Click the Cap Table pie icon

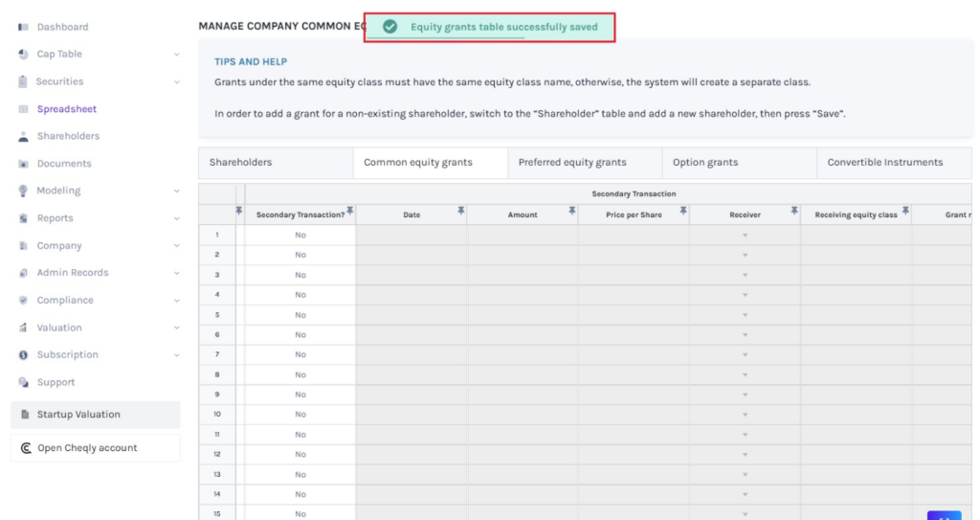click(x=23, y=55)
